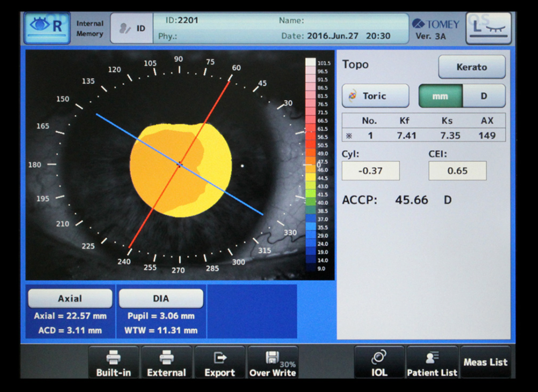
Task: Click the 101.5 swatch on color scale
Action: [310, 63]
